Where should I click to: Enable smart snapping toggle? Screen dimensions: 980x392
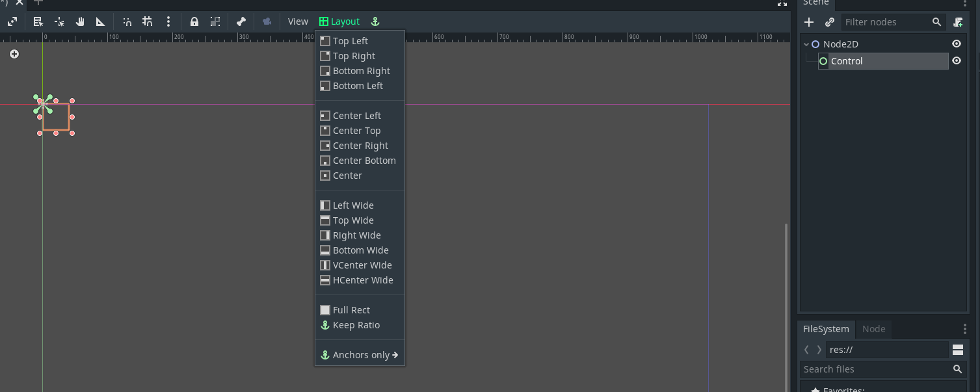coord(127,21)
